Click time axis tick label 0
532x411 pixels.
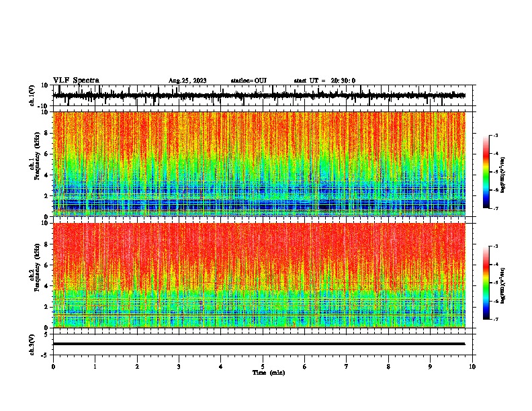point(53,367)
